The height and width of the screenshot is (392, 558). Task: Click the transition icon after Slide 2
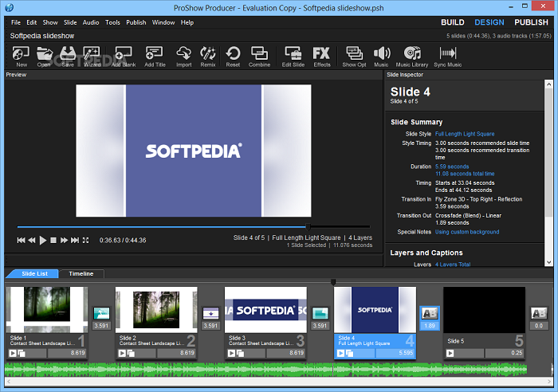[210, 313]
